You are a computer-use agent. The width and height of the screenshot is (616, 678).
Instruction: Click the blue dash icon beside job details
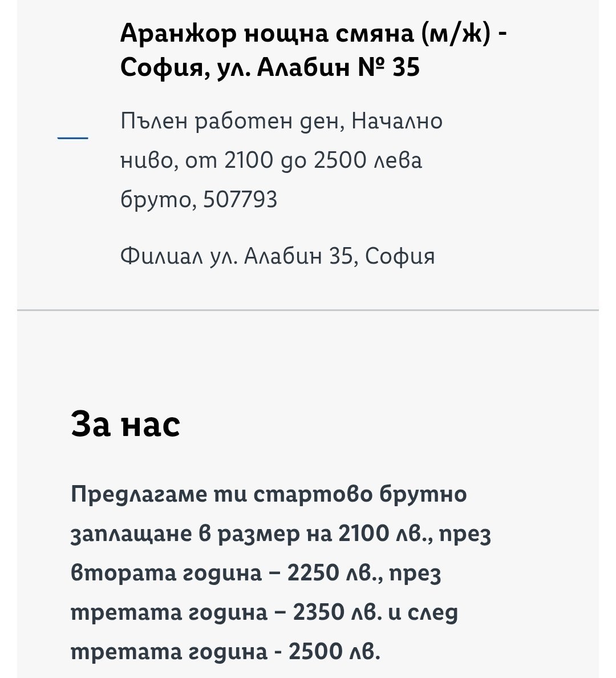coord(72,138)
